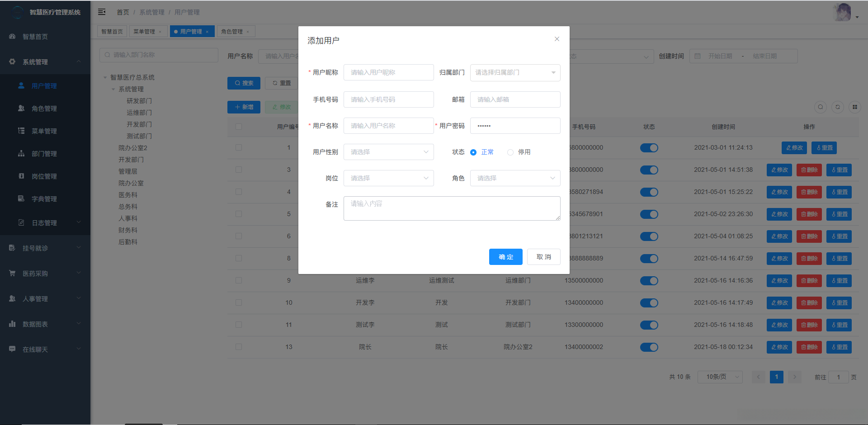Click the 确定 button in the dialog
868x425 pixels.
[x=505, y=257]
